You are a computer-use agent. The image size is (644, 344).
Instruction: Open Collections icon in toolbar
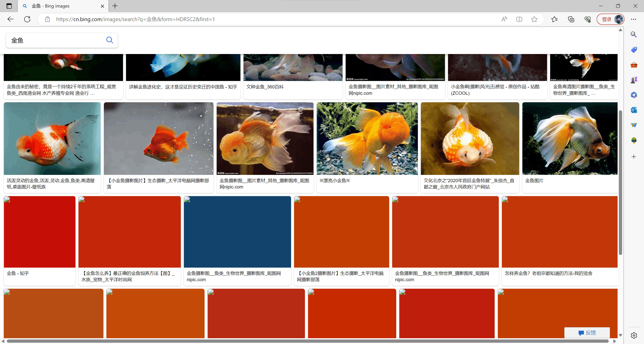click(x=571, y=19)
